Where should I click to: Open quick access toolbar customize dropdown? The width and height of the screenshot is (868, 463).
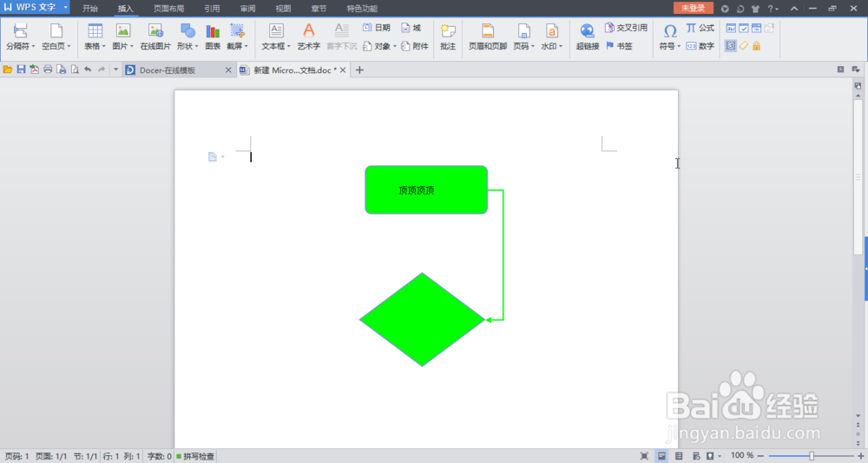point(115,69)
